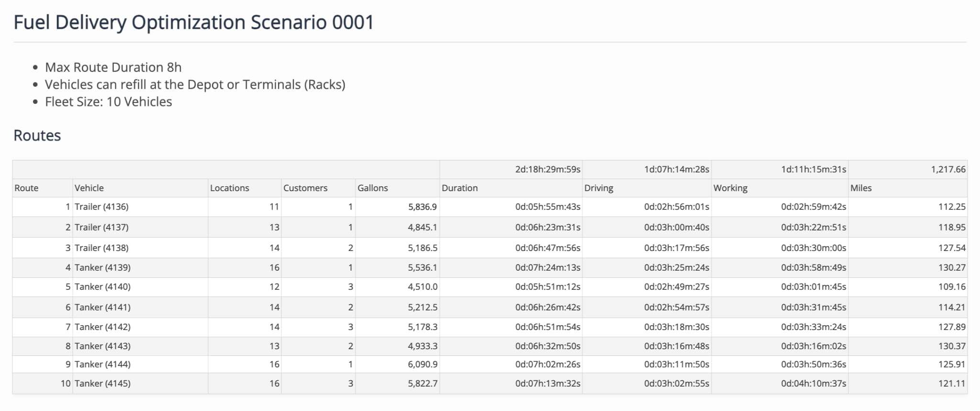The image size is (980, 411).
Task: Click the total miles value 1,217.66
Action: (948, 170)
